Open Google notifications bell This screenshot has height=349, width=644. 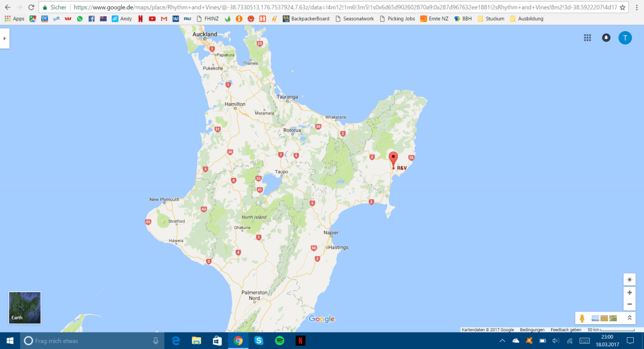606,38
